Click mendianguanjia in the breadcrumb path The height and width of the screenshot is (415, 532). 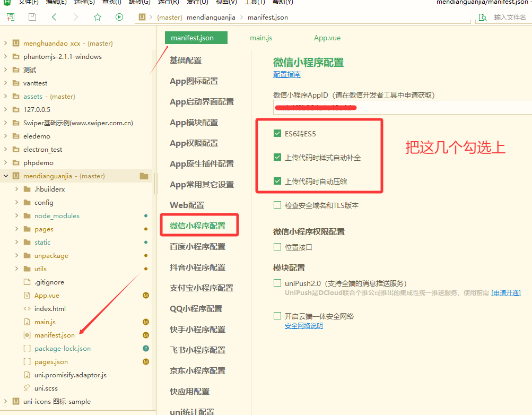click(x=211, y=18)
